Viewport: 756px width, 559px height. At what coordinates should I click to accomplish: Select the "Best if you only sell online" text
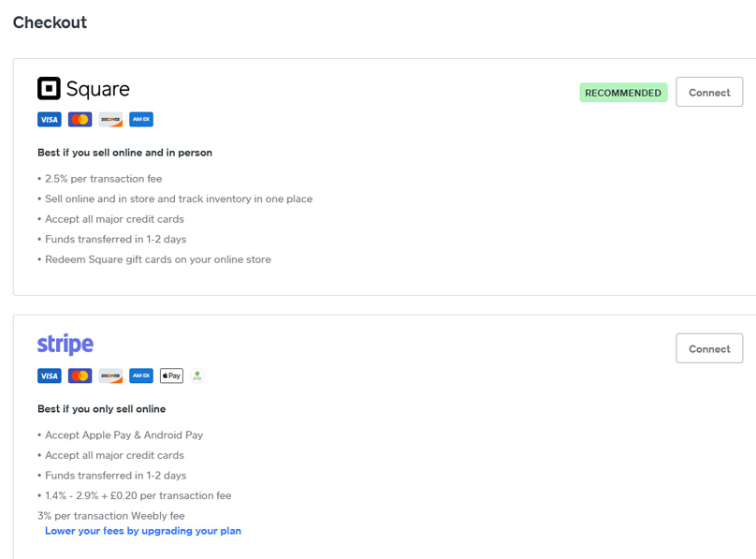pos(102,408)
